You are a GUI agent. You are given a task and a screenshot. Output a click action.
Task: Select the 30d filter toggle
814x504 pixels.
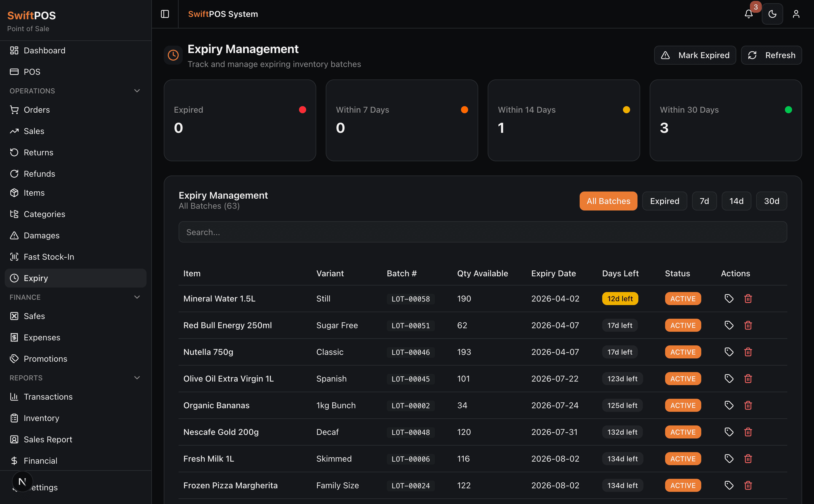click(771, 201)
